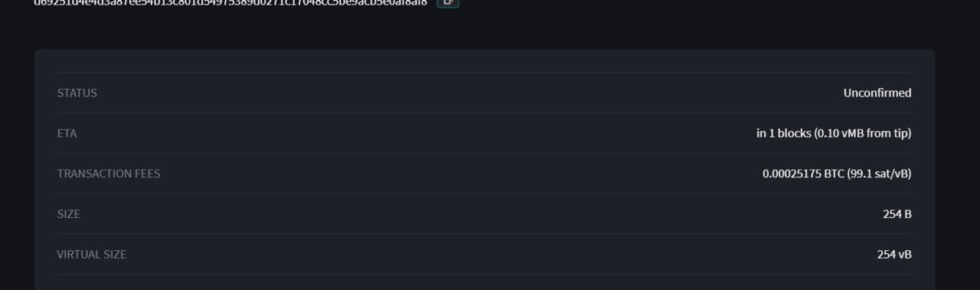Click the TRANSACTION FEES label
The image size is (980, 290).
click(109, 174)
